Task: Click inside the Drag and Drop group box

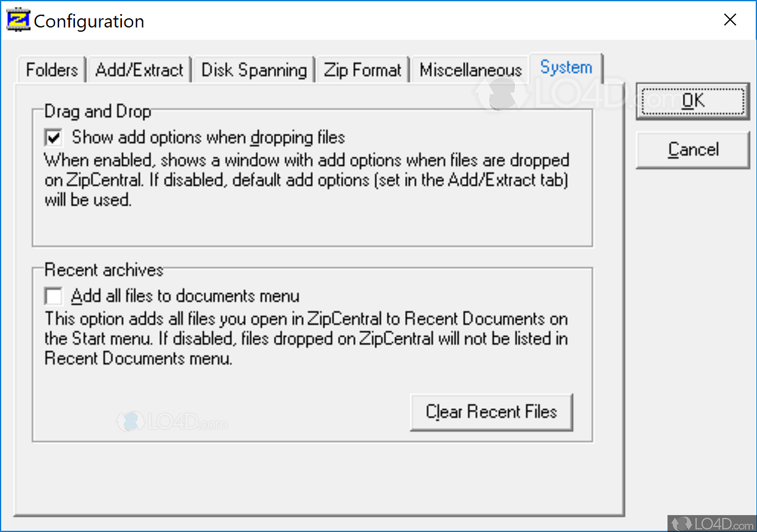Action: click(305, 226)
